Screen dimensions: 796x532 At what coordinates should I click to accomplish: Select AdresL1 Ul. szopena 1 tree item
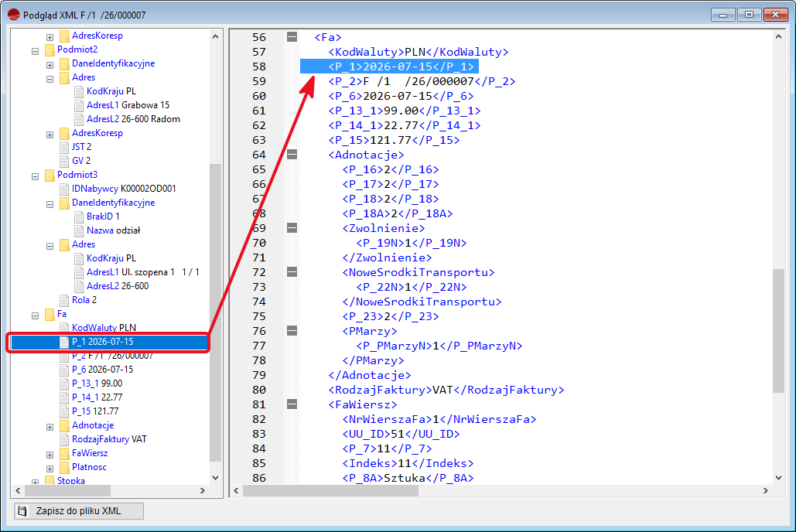click(x=142, y=272)
